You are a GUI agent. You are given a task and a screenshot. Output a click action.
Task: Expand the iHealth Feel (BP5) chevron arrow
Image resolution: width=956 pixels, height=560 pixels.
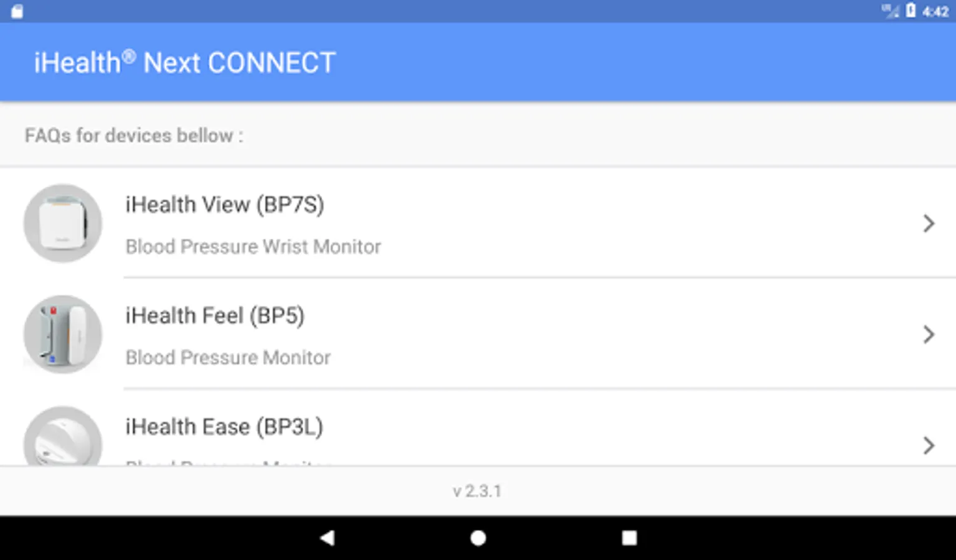click(929, 335)
